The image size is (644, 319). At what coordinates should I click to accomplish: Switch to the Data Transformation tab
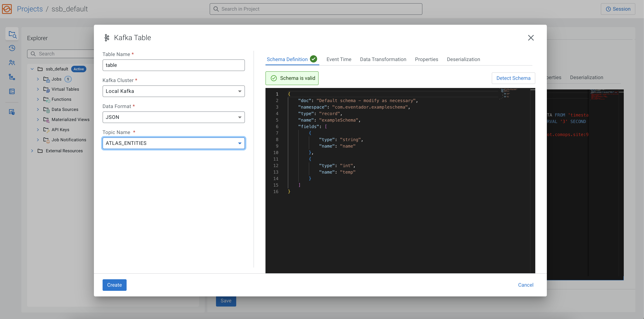coord(383,59)
